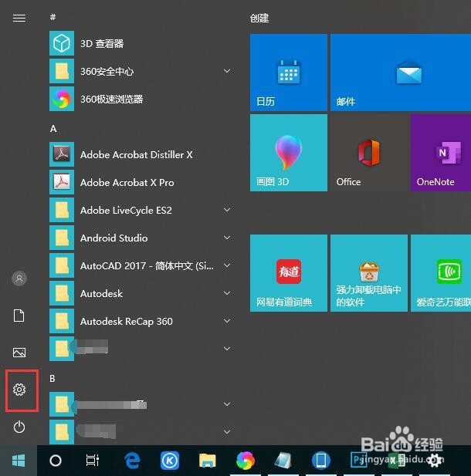Open the Office tile

369,153
